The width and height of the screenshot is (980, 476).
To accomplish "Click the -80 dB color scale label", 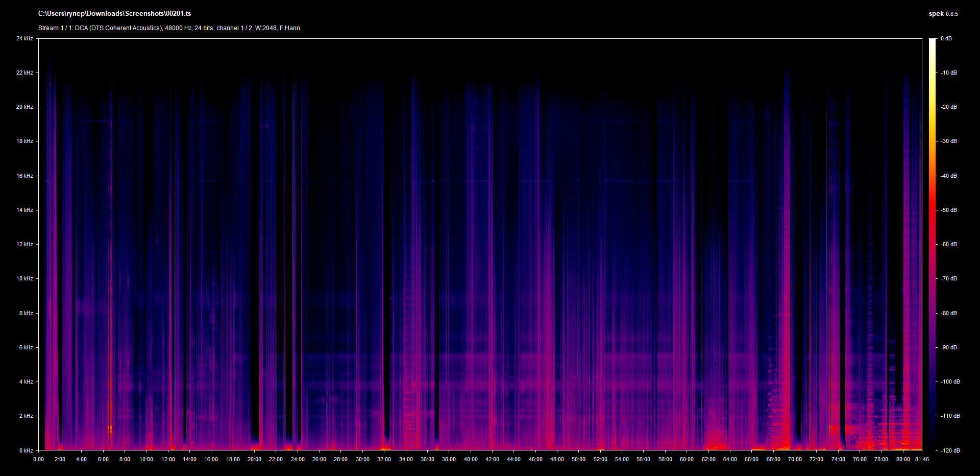I will [x=949, y=313].
